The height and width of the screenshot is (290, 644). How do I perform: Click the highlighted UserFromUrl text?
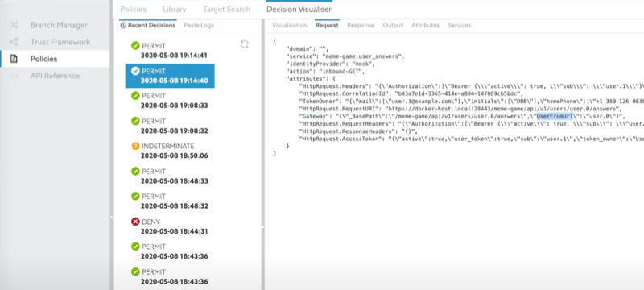point(554,116)
